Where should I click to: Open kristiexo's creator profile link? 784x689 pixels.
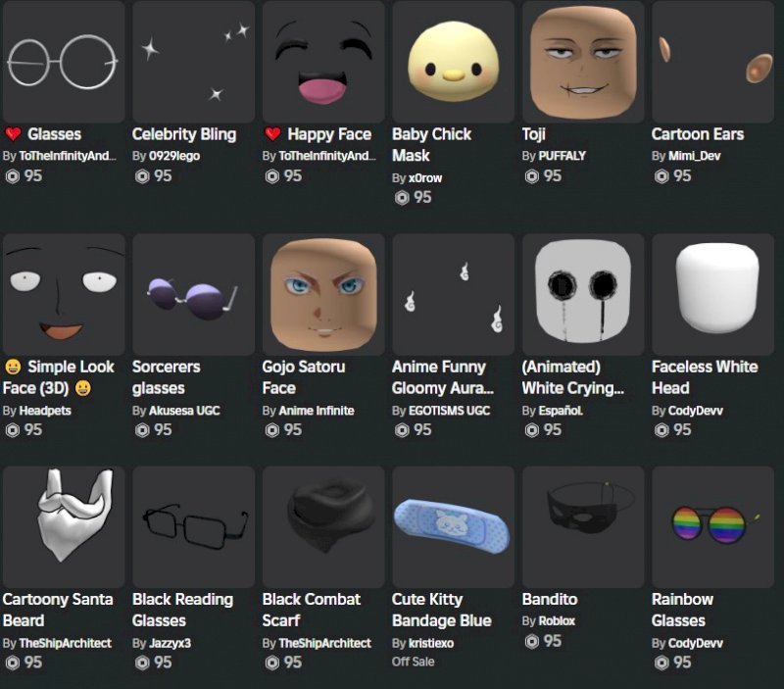pos(431,643)
